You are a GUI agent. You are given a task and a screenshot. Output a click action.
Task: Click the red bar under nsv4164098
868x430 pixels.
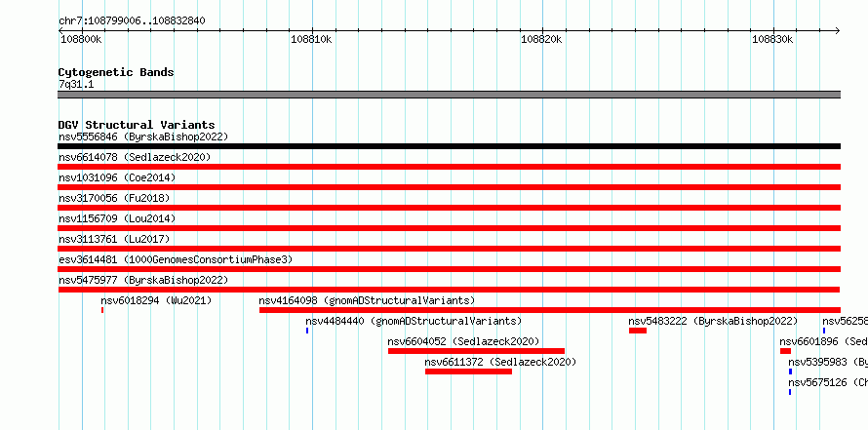pos(550,310)
